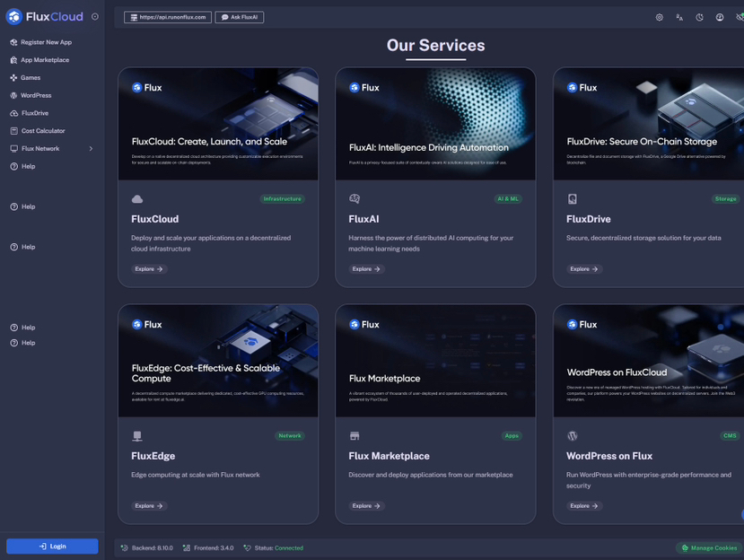
Task: Click Explore on the Flux Marketplace card
Action: (x=366, y=506)
